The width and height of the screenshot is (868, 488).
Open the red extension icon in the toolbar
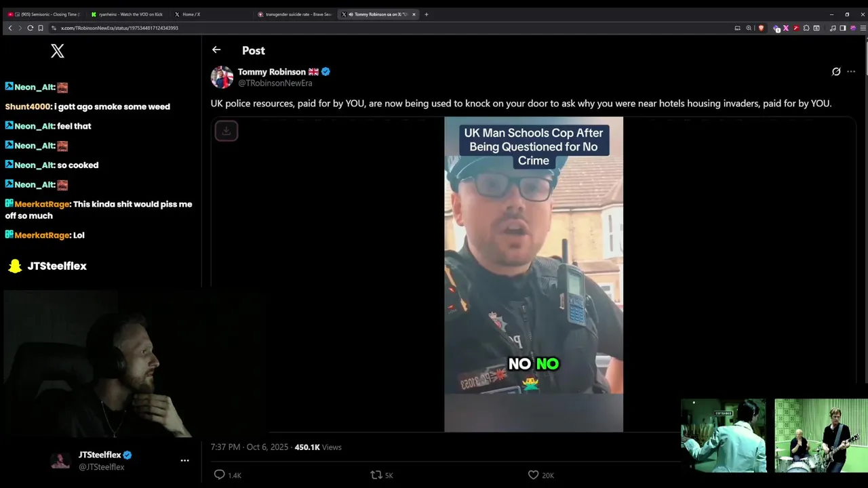(x=796, y=28)
